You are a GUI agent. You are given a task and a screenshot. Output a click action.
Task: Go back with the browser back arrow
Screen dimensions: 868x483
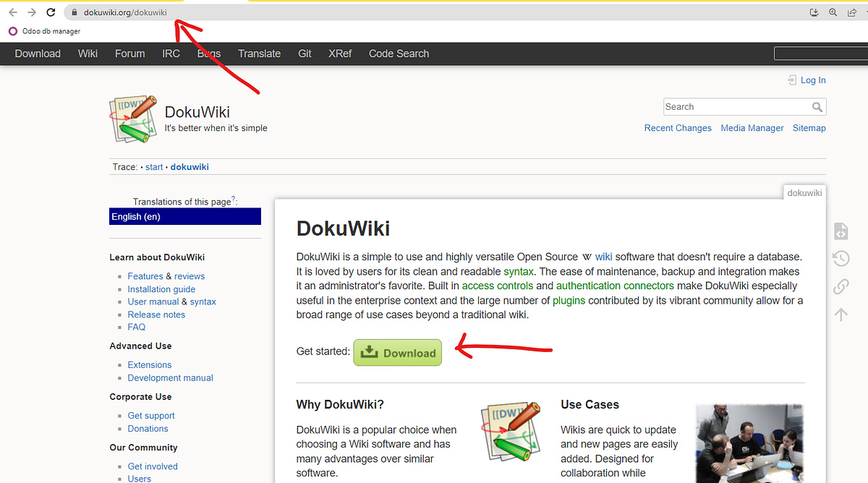coord(12,12)
